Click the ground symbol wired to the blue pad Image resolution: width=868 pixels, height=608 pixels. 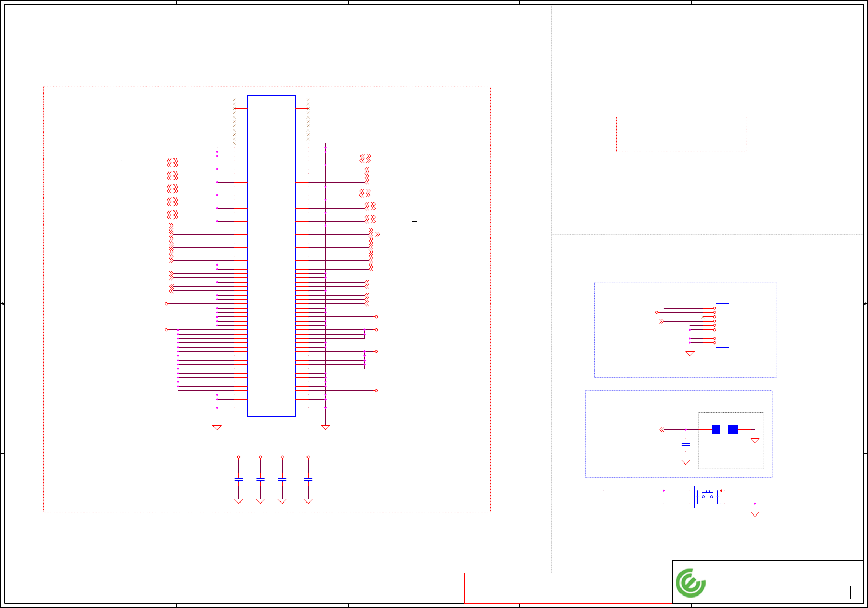point(755,440)
